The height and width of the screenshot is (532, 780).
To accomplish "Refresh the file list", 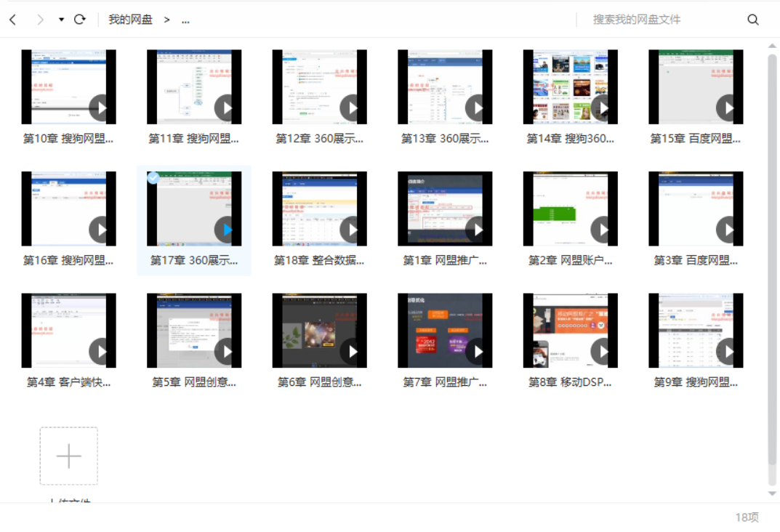I will click(79, 20).
